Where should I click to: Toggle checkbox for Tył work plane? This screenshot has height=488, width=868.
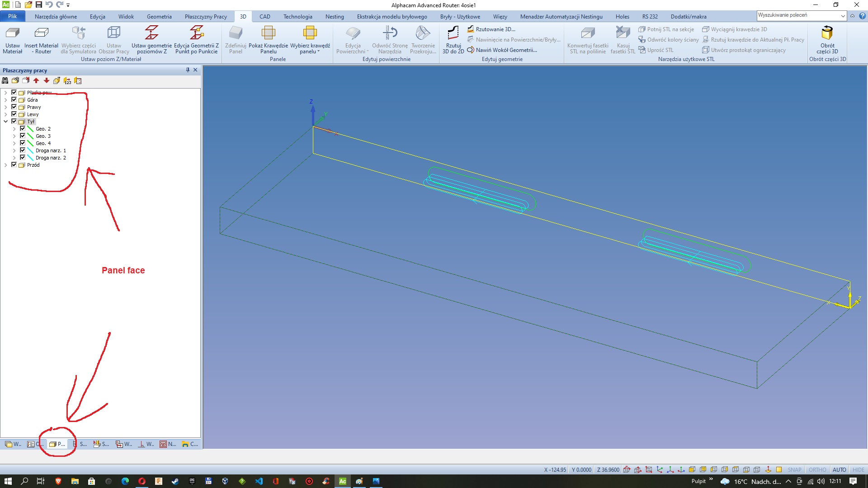pos(14,121)
